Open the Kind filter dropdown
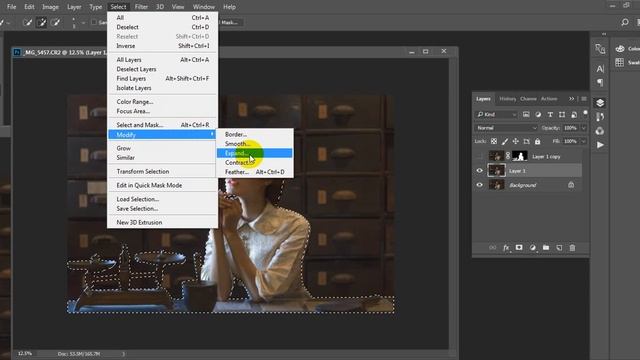640x360 pixels. click(x=496, y=115)
